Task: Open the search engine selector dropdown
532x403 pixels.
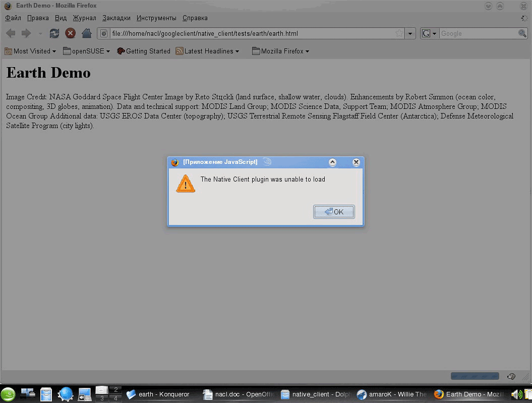Action: pyautogui.click(x=429, y=33)
